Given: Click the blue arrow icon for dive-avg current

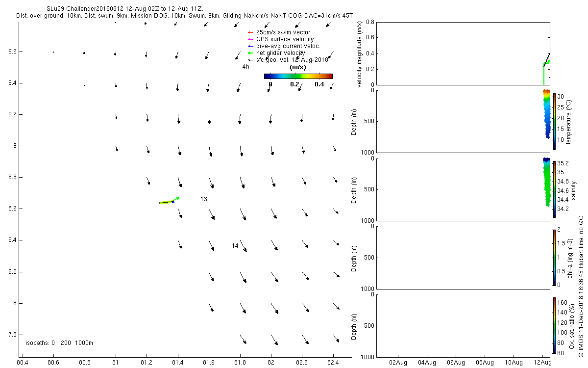Looking at the screenshot, I should [x=250, y=46].
